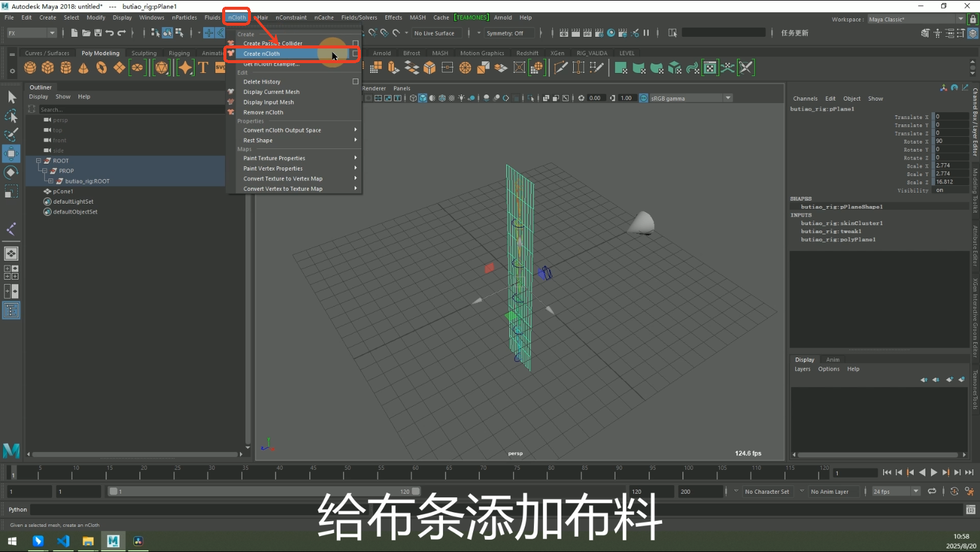
Task: Click the polygon type text tool icon
Action: click(x=203, y=67)
